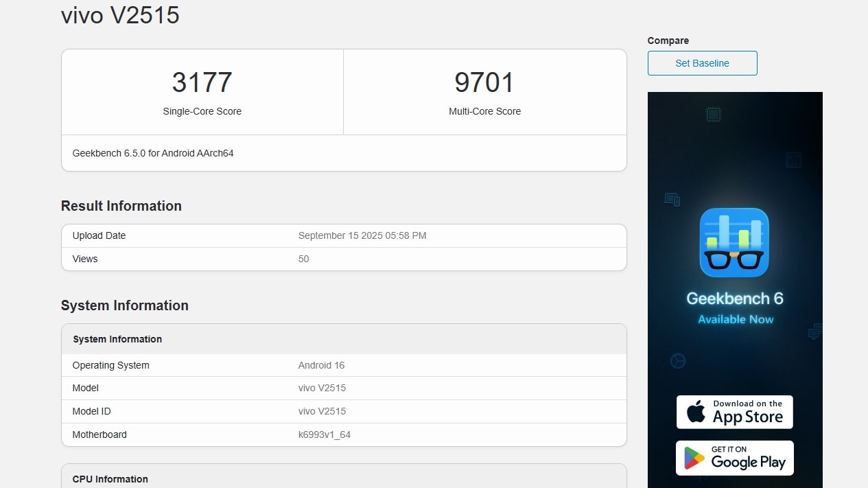Click the large System Information section heading
Image resolution: width=868 pixels, height=488 pixels.
pyautogui.click(x=125, y=305)
